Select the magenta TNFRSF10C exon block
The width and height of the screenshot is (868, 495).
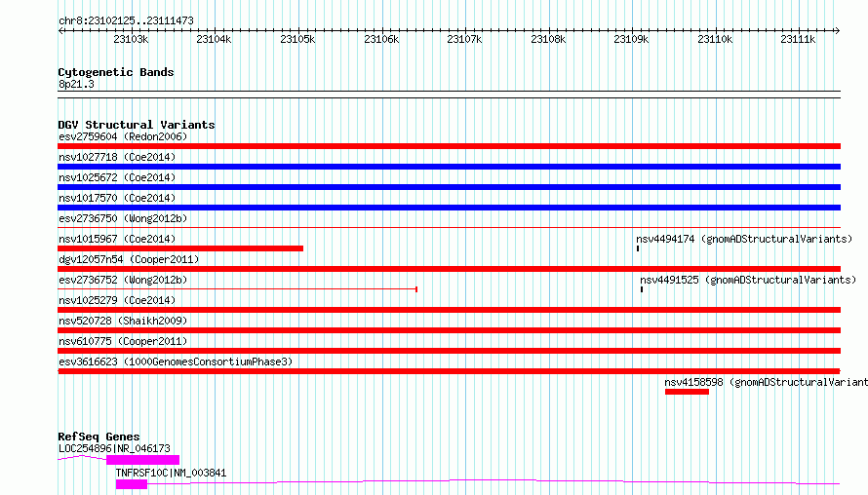click(x=132, y=484)
